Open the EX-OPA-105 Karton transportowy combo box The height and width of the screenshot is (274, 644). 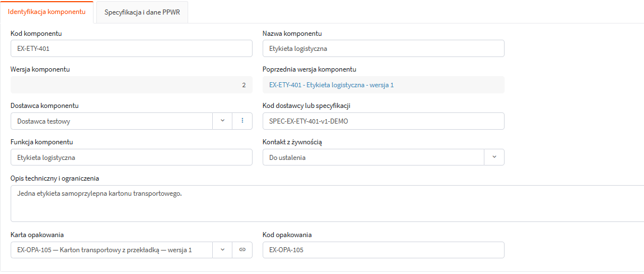pyautogui.click(x=111, y=250)
